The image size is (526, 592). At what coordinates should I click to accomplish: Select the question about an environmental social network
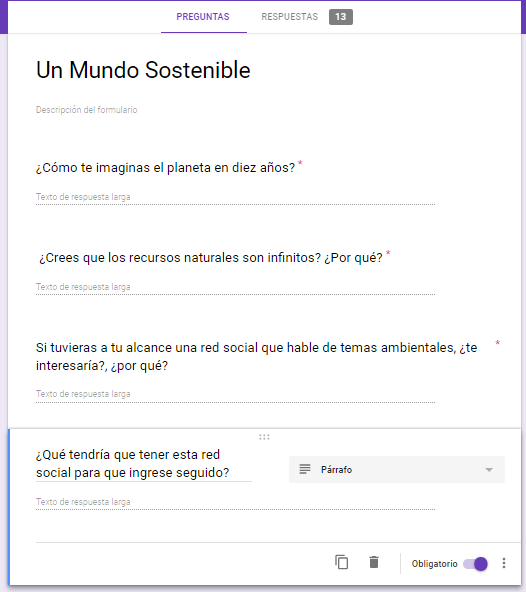[x=257, y=356]
